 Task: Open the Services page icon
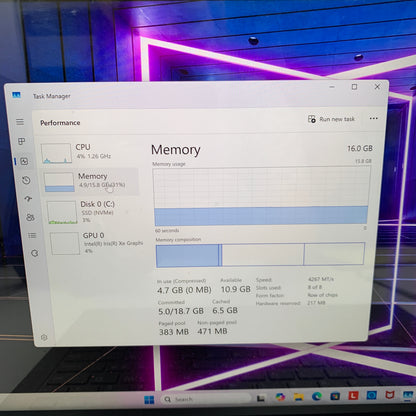pyautogui.click(x=35, y=253)
